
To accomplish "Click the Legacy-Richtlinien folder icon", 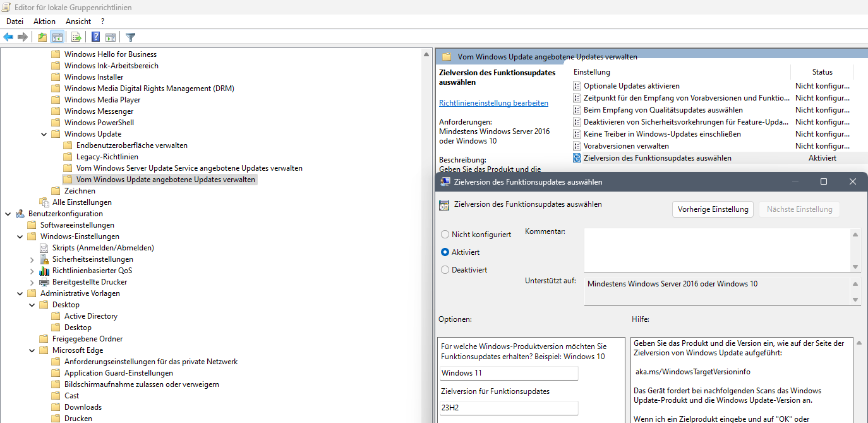I will click(x=68, y=157).
